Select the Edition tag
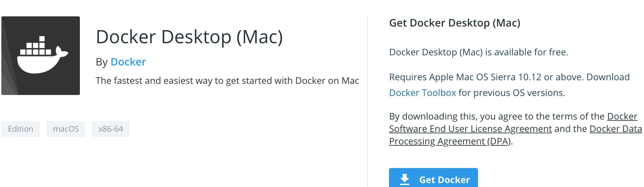Screen dimensions: 644x187 [21, 129]
